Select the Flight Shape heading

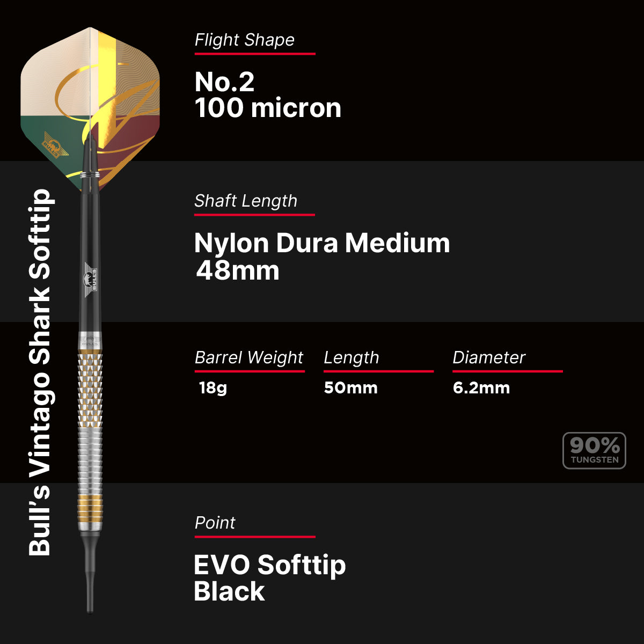coord(244,40)
